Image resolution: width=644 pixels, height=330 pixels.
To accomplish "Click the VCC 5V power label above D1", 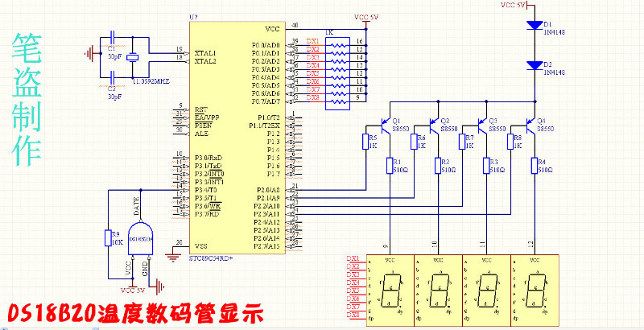I will (513, 5).
